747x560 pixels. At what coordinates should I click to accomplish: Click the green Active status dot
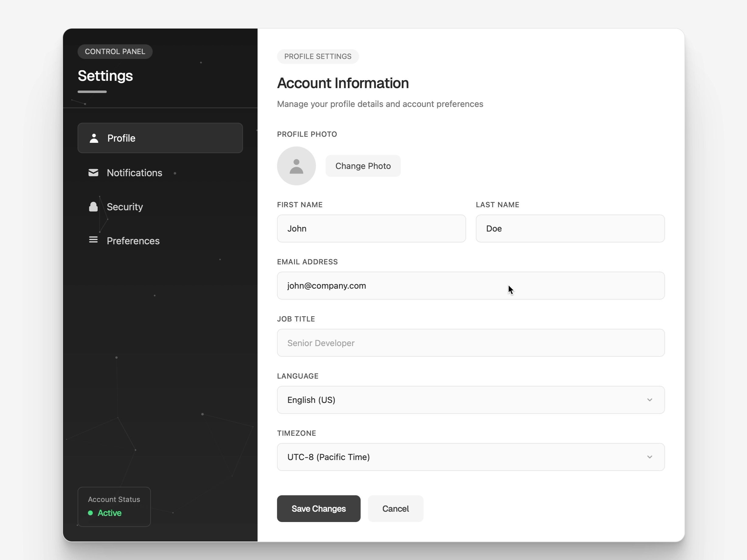90,513
